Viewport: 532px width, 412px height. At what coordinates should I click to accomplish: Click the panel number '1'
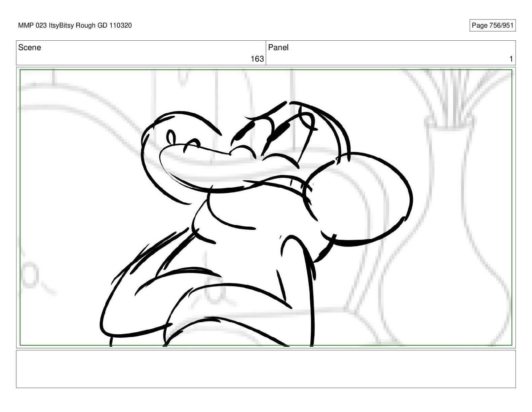[511, 59]
